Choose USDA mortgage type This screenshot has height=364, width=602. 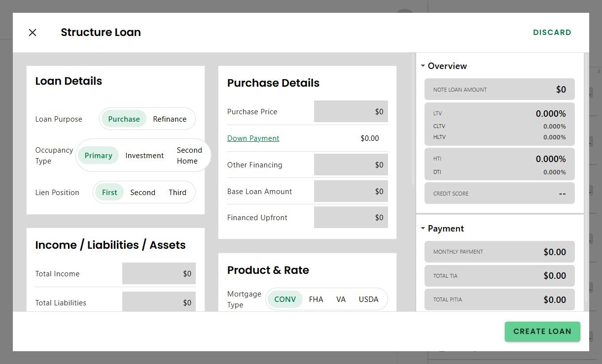click(x=368, y=299)
